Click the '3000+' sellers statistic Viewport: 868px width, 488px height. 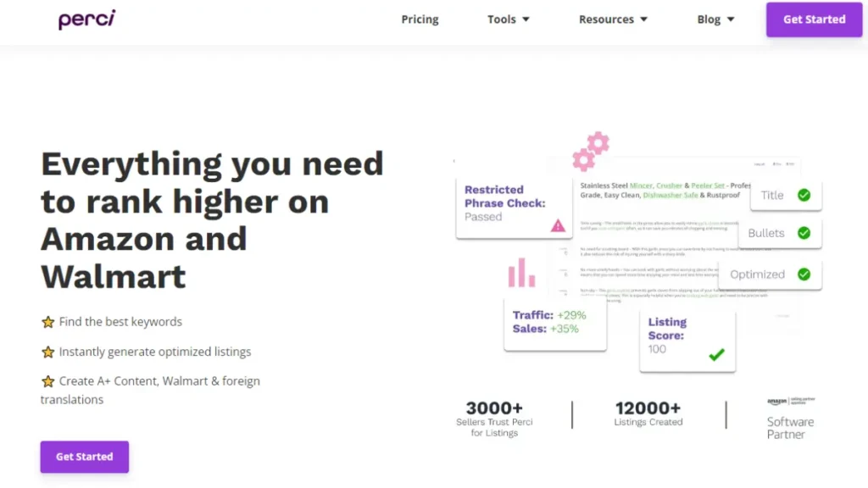494,408
